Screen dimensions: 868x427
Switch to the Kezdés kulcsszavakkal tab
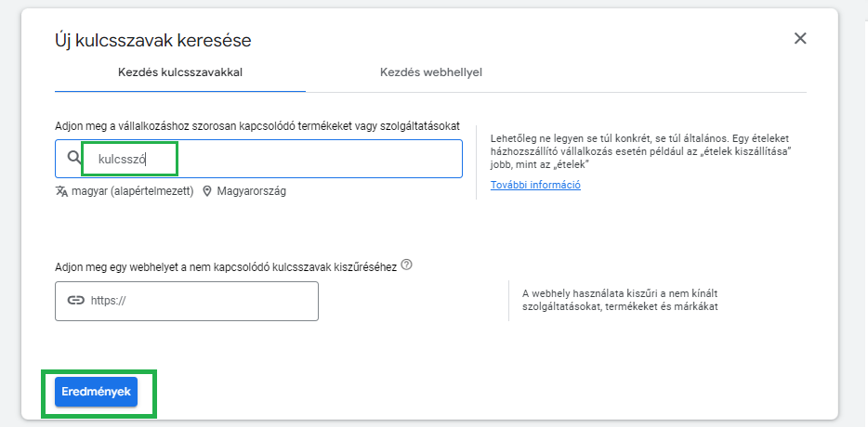(x=180, y=71)
